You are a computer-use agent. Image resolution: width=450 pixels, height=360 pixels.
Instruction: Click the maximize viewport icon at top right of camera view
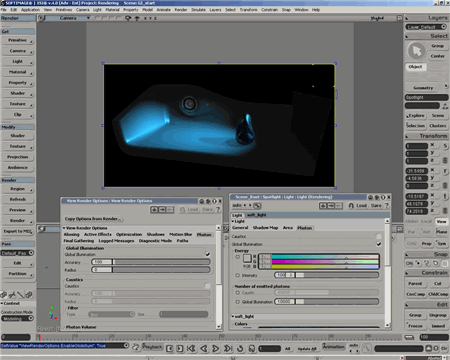pos(399,18)
